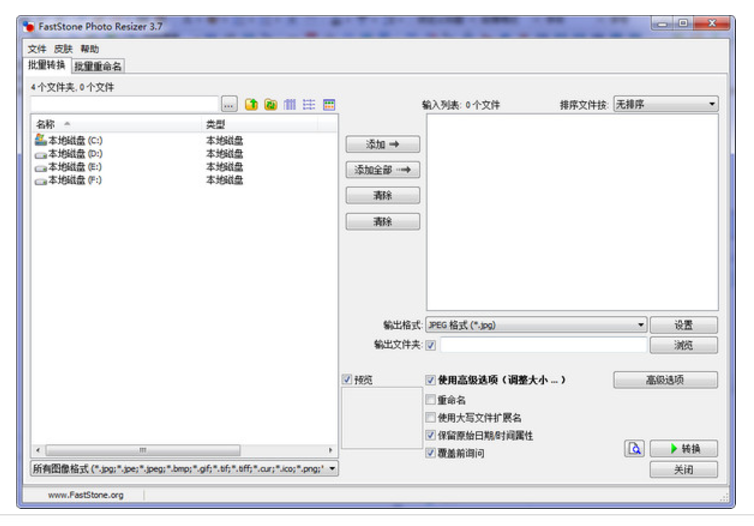754x526 pixels.
Task: Click the '...' browse path button
Action: click(x=229, y=104)
